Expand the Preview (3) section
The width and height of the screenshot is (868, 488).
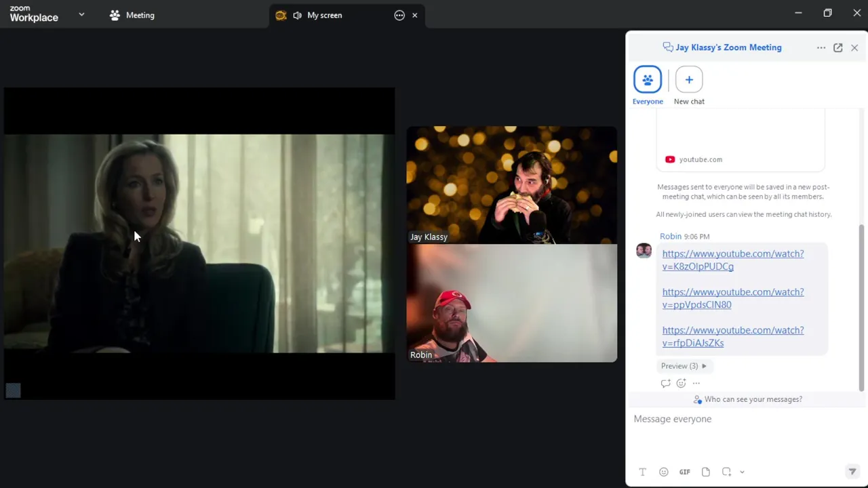pyautogui.click(x=684, y=366)
